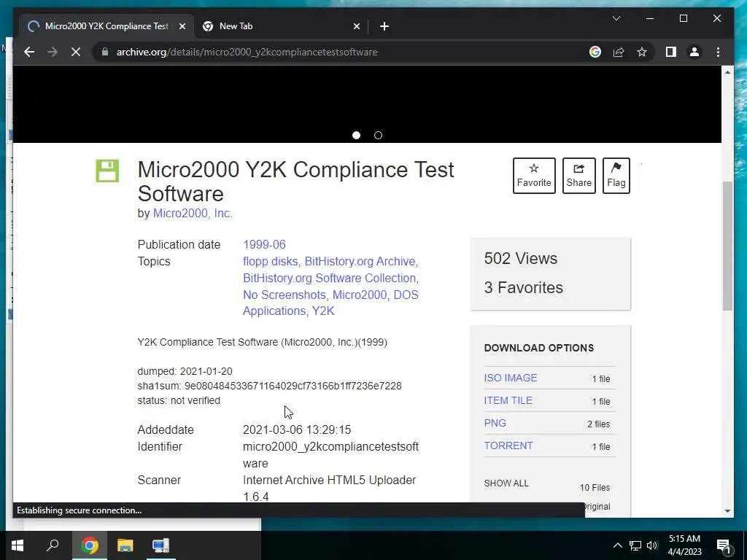The image size is (747, 560).
Task: Click the scrollbar down arrow
Action: [727, 511]
